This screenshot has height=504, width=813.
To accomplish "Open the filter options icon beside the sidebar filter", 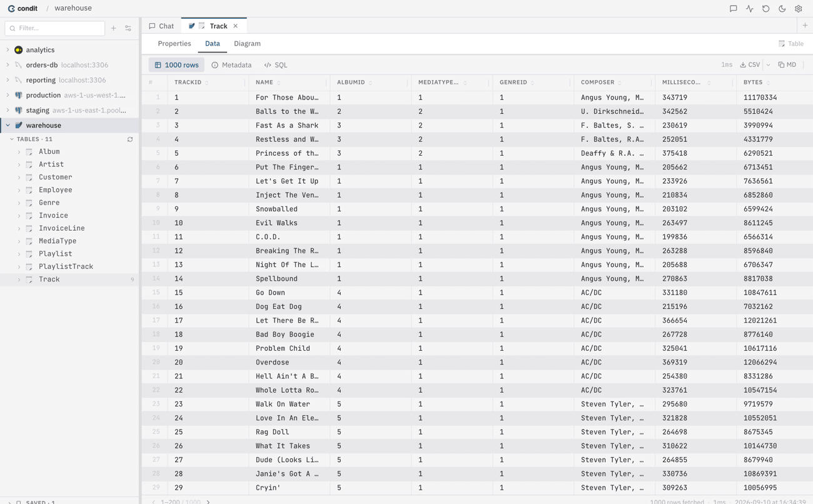I will point(128,28).
